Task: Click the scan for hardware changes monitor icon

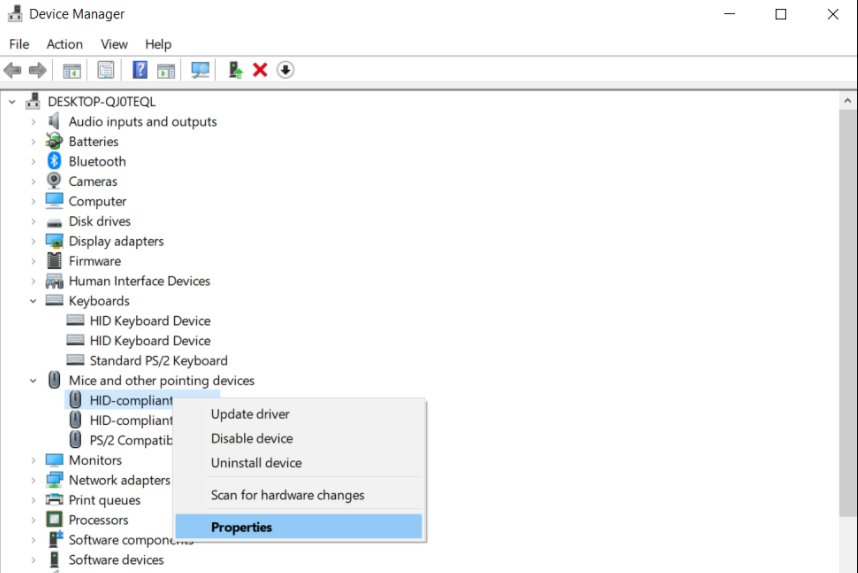Action: point(200,70)
